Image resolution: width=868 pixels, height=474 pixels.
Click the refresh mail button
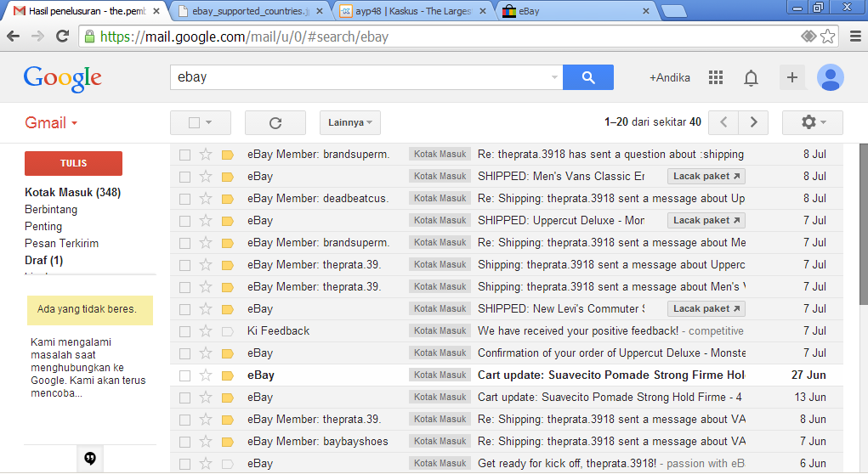pyautogui.click(x=275, y=123)
